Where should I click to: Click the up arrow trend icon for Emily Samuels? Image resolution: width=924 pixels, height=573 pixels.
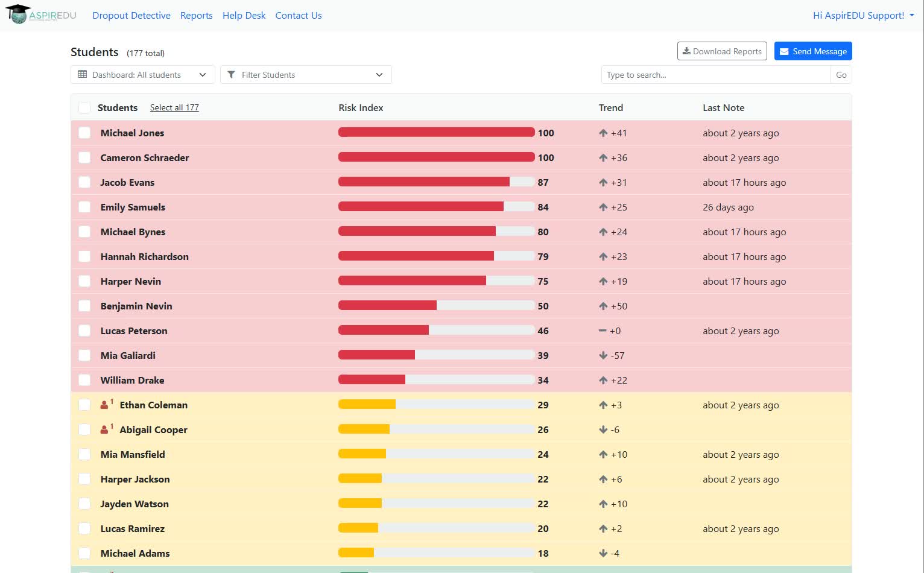click(x=603, y=207)
